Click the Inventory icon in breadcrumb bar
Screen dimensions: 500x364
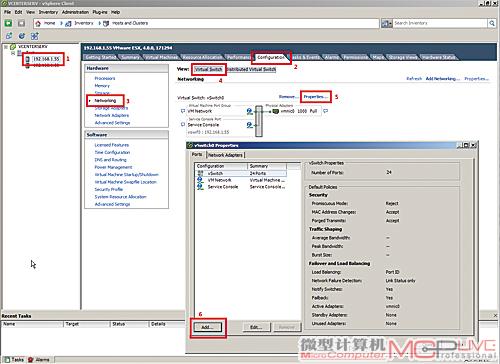pos(68,23)
